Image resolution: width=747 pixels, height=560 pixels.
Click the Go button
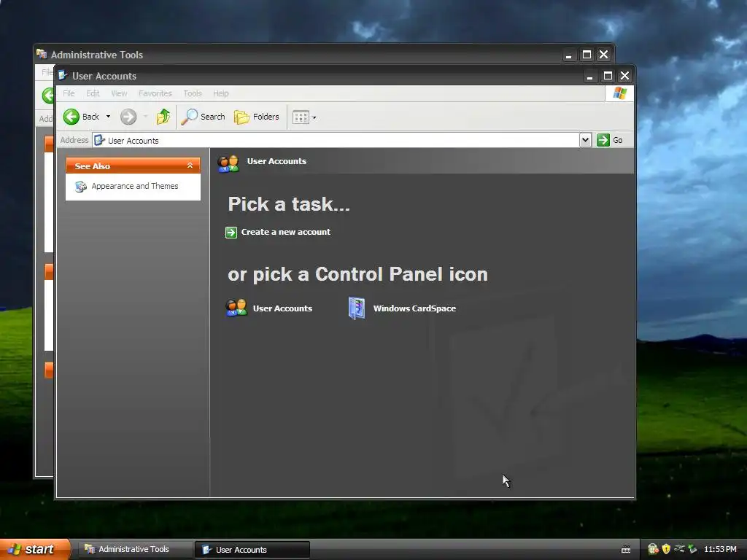pyautogui.click(x=610, y=140)
